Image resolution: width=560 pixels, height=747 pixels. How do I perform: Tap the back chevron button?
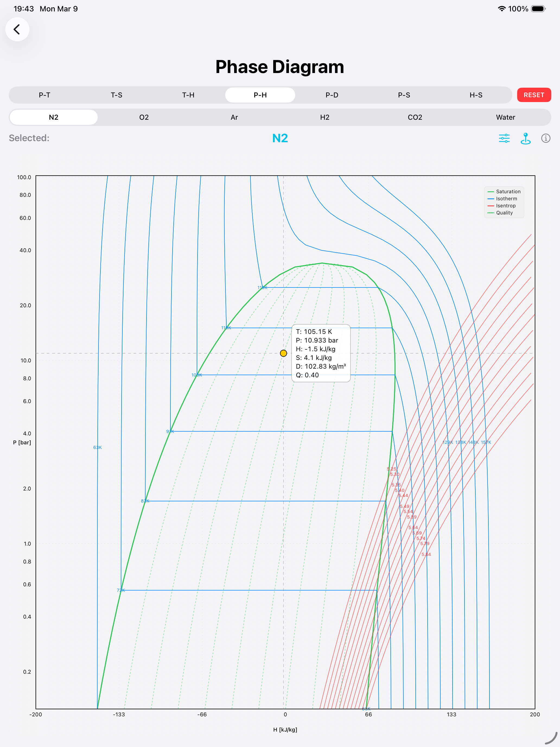[17, 29]
